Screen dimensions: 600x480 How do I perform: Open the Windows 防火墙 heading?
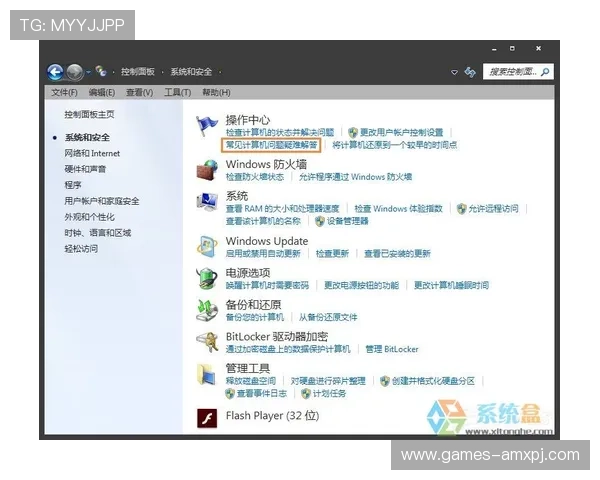(266, 165)
